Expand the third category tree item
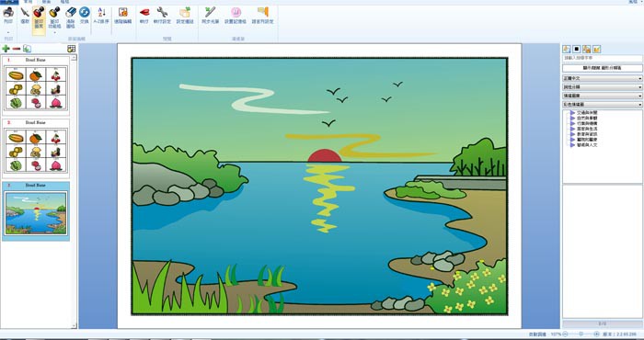This screenshot has height=340, width=644. [572, 123]
